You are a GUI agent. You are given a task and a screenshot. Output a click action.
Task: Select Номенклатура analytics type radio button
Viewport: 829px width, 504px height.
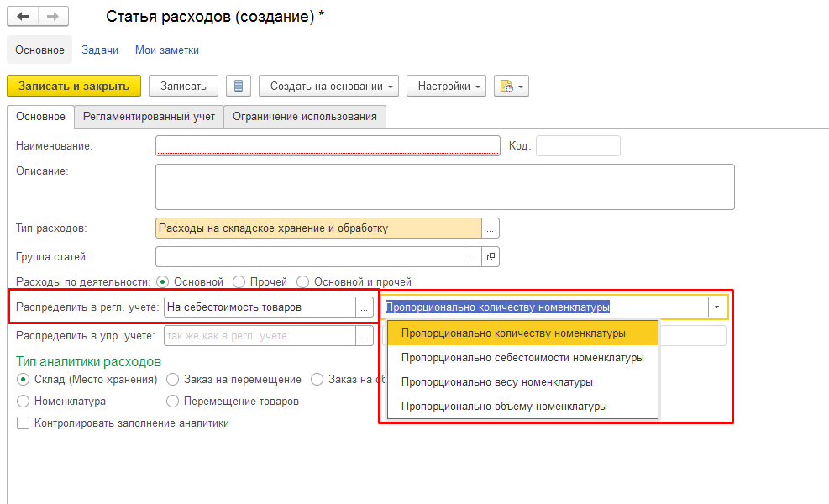click(23, 402)
